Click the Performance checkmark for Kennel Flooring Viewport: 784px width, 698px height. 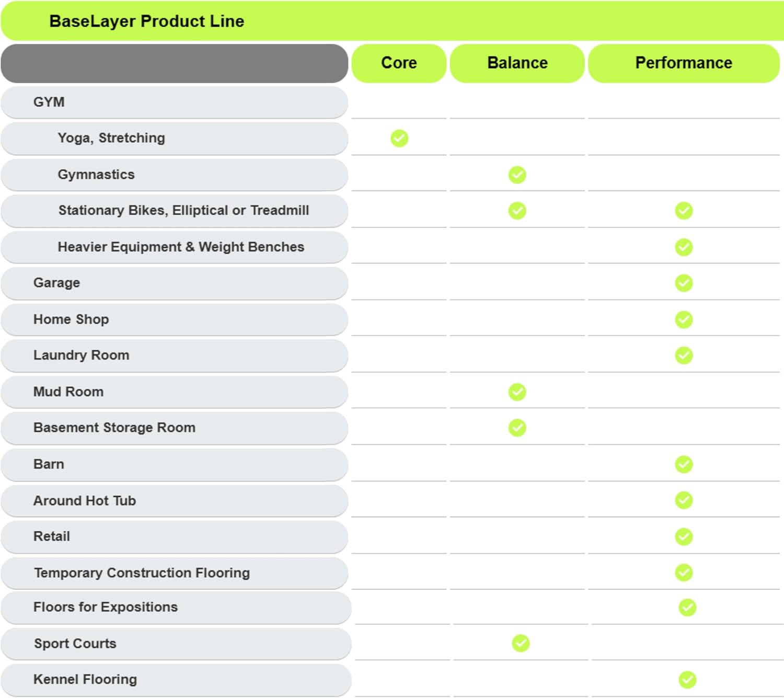point(687,680)
